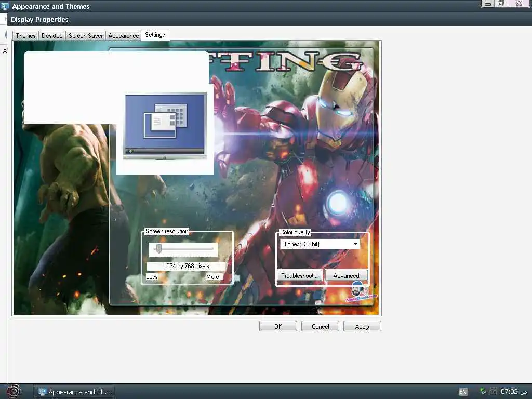The image size is (532, 399).
Task: Click the Less label under the resolution slider
Action: coord(152,277)
